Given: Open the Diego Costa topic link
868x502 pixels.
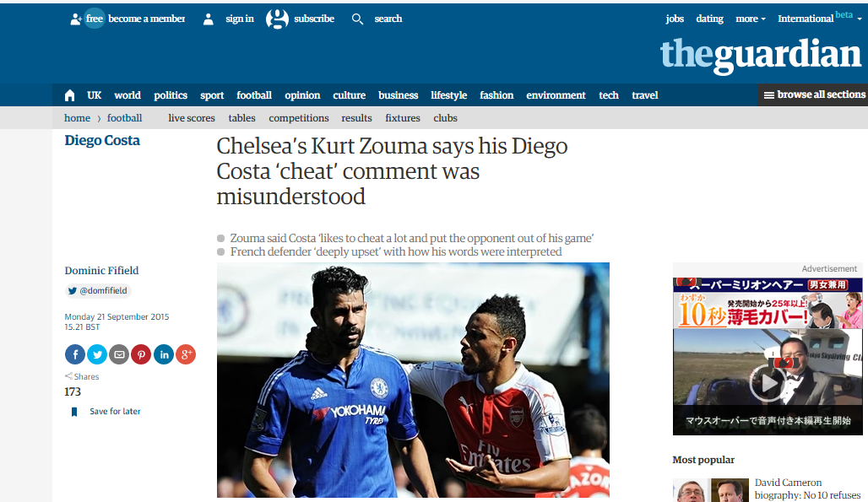Looking at the screenshot, I should pos(102,140).
